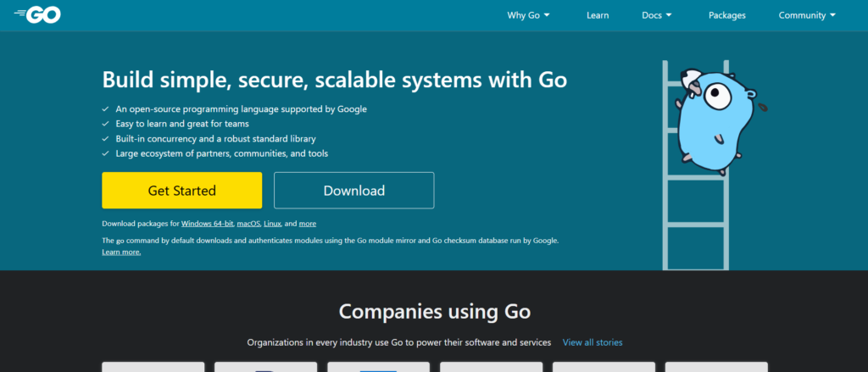The height and width of the screenshot is (372, 868).
Task: Follow the Linux download link
Action: 272,224
